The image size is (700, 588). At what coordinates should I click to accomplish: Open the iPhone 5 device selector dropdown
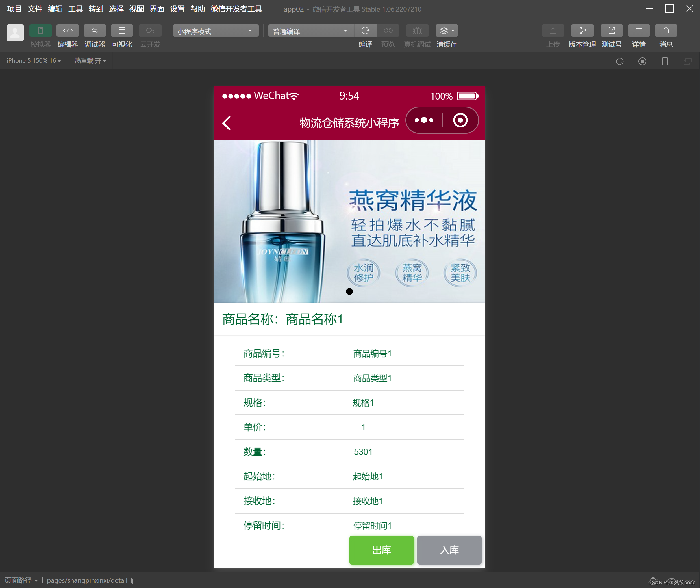point(33,61)
